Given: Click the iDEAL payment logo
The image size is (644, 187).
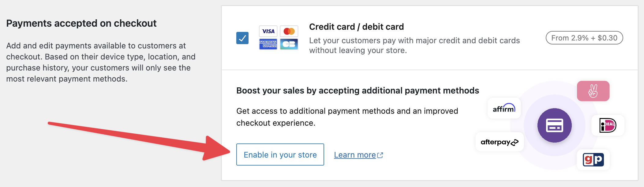Looking at the screenshot, I should (608, 125).
